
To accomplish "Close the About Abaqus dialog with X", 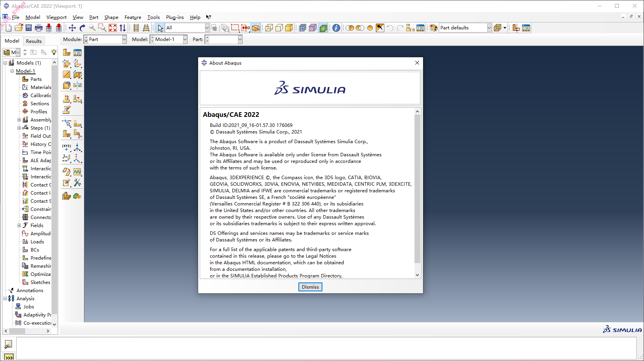I will 417,63.
